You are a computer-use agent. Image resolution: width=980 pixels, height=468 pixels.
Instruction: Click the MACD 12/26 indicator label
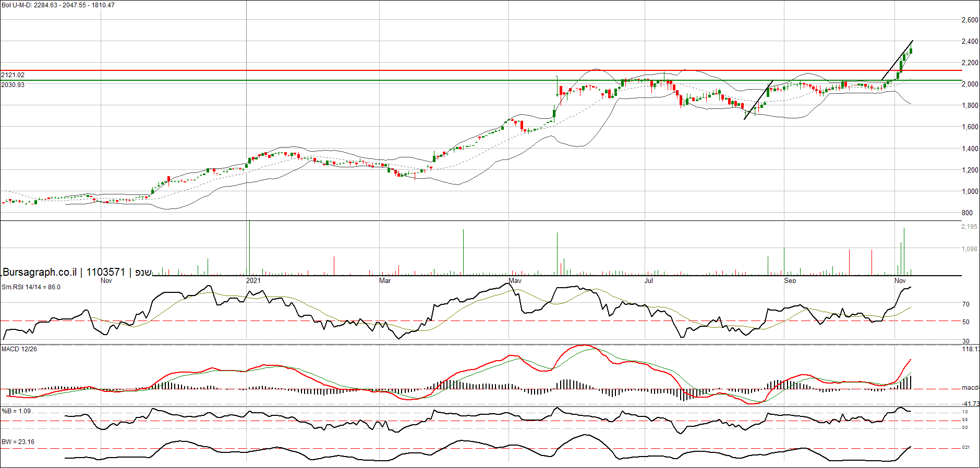(x=19, y=349)
